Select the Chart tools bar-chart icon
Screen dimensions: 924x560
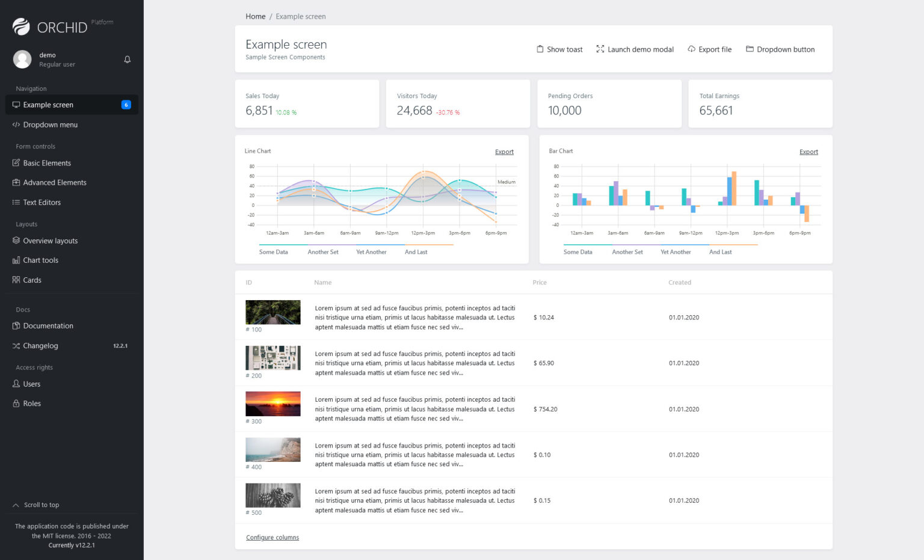click(16, 260)
